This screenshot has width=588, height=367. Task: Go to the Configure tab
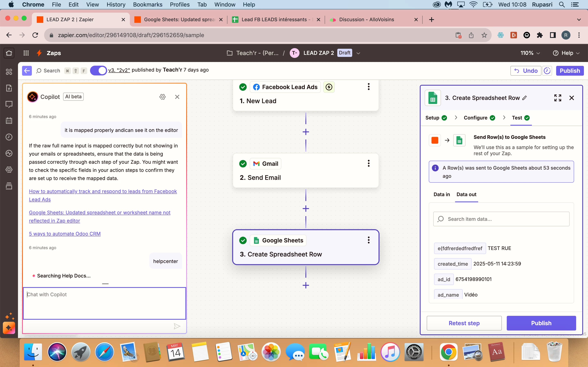[476, 118]
